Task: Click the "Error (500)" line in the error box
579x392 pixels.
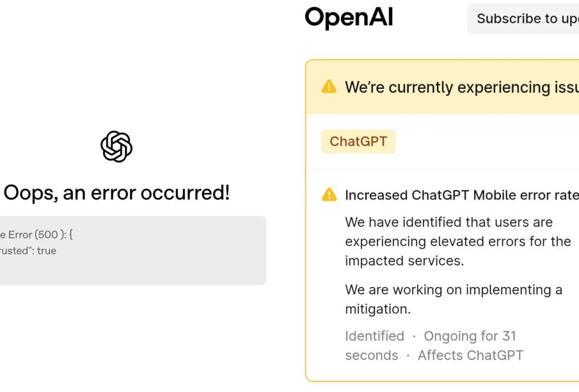Action: [x=36, y=235]
